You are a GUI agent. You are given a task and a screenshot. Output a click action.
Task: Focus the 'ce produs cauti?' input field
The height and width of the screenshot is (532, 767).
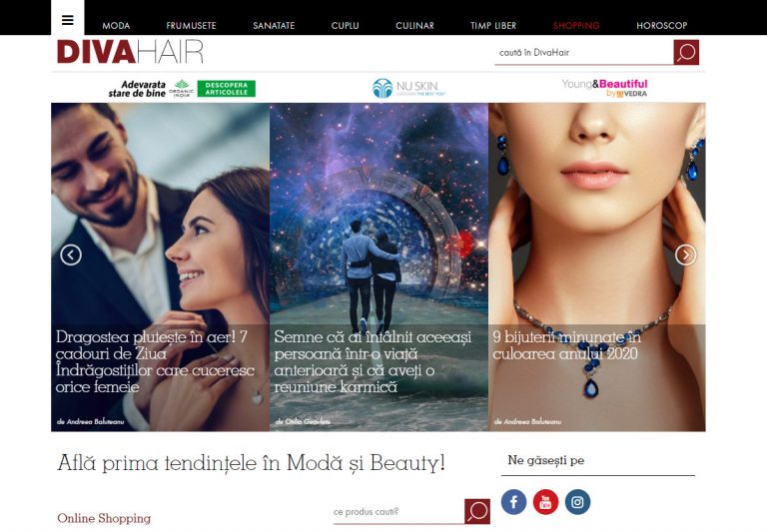[398, 512]
